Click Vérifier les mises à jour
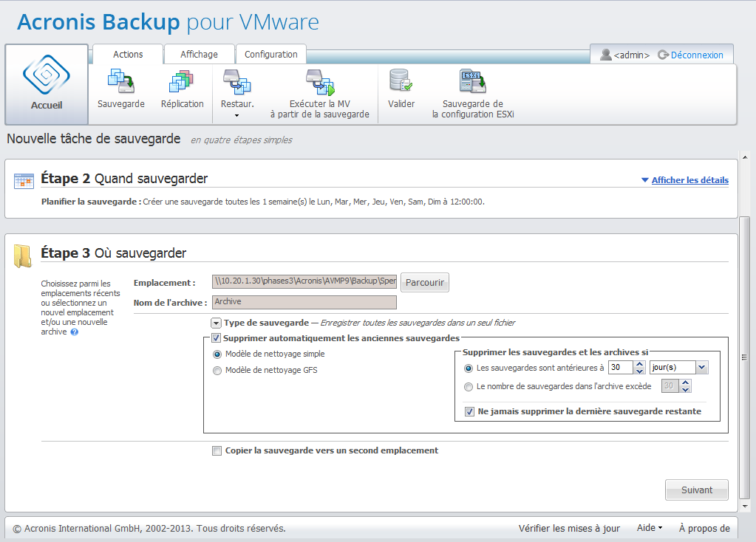The height and width of the screenshot is (542, 756). point(569,528)
